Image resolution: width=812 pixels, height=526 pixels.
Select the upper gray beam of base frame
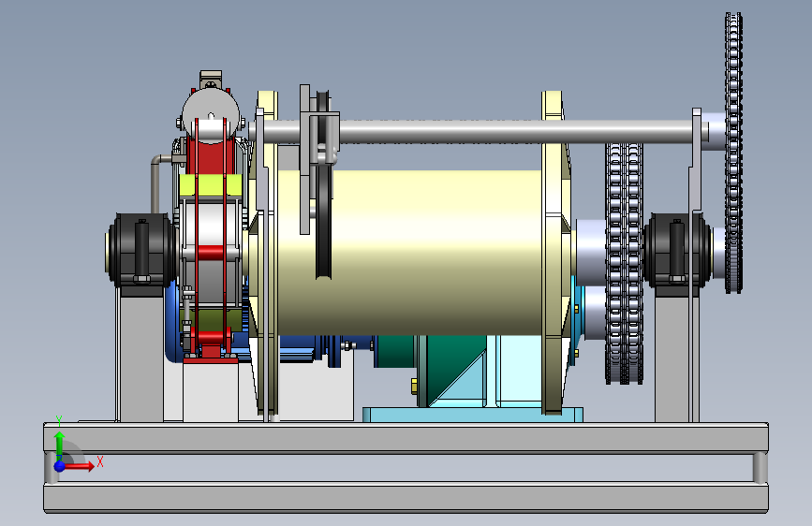click(x=406, y=438)
